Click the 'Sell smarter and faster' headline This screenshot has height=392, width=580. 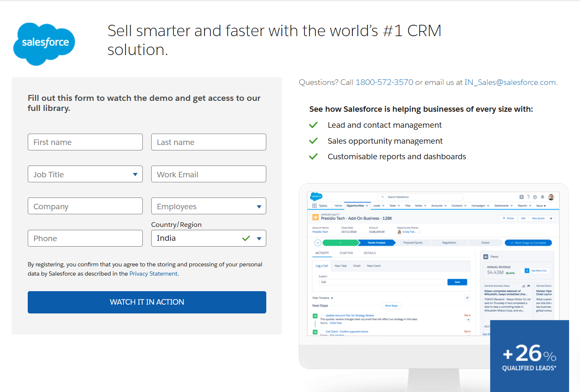[274, 40]
